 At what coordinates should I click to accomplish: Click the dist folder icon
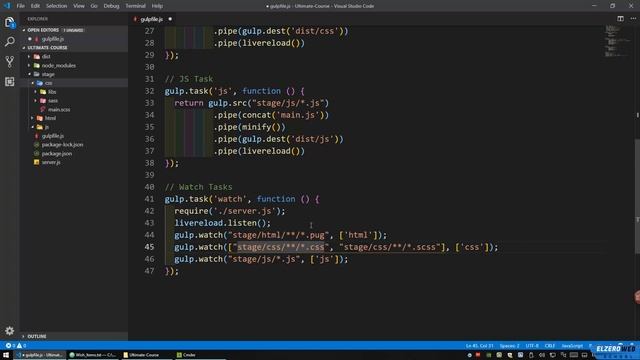point(37,56)
